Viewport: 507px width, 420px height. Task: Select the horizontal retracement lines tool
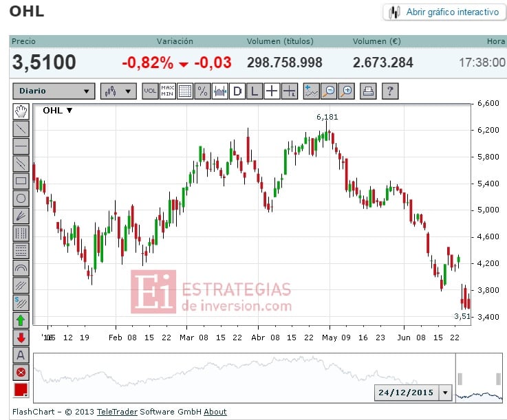(x=21, y=251)
